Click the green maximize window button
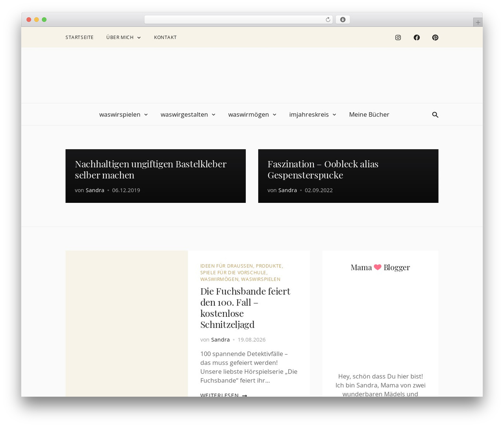Screen dimensions: 504x427 coord(44,20)
